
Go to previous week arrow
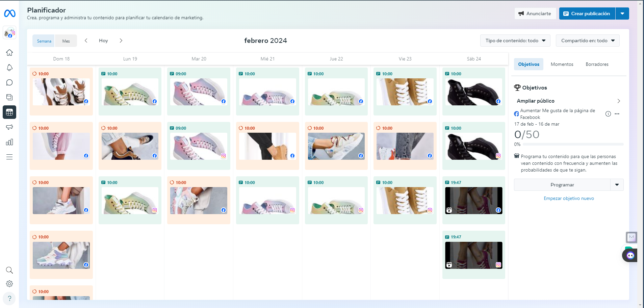click(x=86, y=41)
